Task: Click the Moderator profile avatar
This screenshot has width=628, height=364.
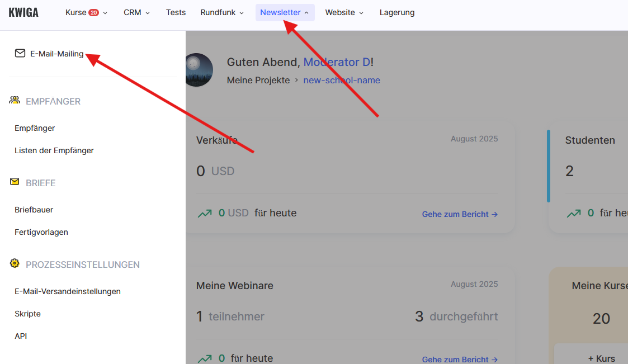Action: click(199, 70)
